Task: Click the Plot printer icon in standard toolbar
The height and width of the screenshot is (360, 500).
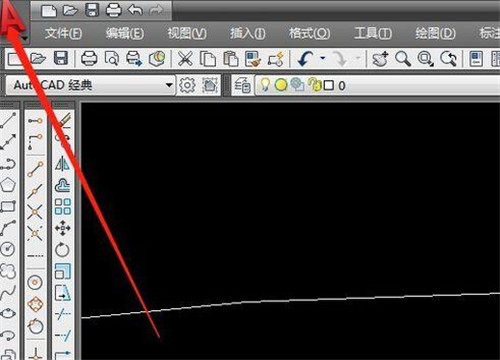Action: (89, 59)
